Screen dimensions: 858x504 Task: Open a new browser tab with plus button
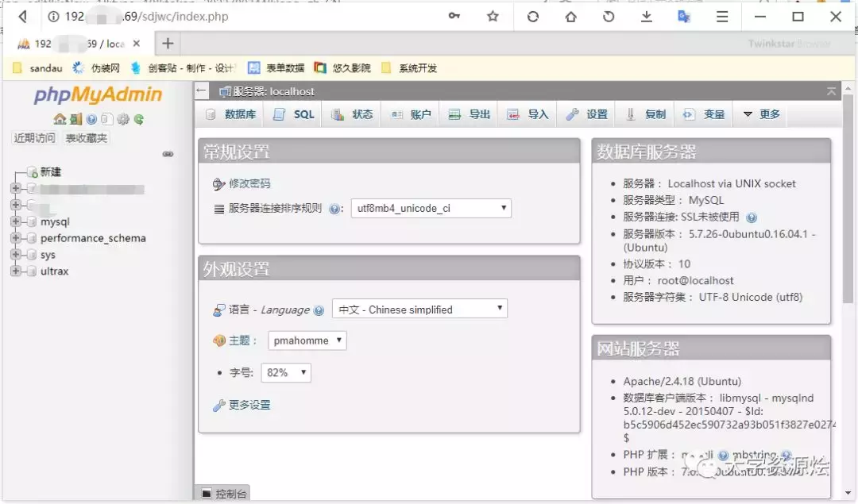[x=168, y=43]
